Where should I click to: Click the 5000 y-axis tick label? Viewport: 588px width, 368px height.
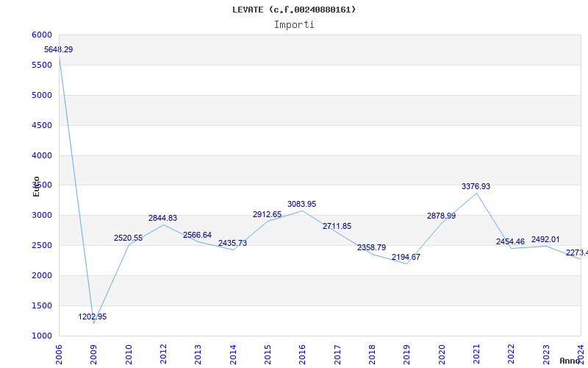pyautogui.click(x=42, y=95)
